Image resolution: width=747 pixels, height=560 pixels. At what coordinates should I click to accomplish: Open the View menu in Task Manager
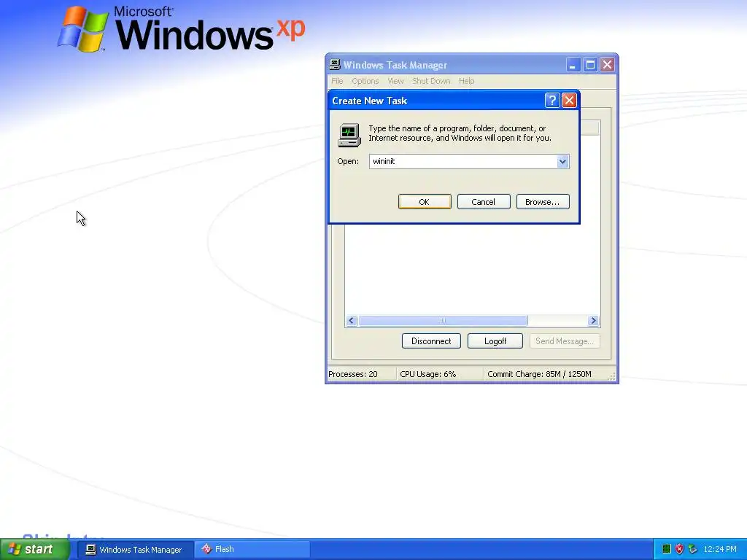(x=395, y=81)
